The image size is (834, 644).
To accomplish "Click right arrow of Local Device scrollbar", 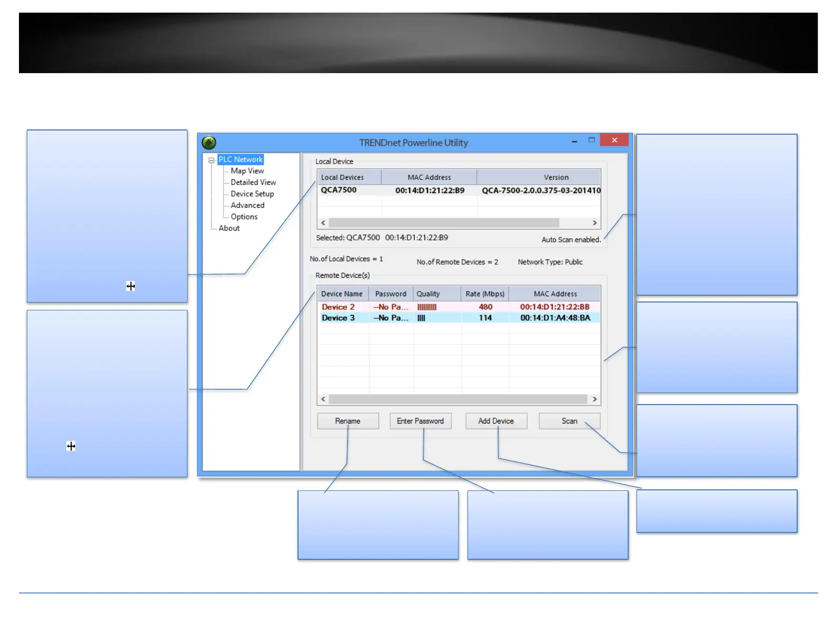I will [x=595, y=223].
